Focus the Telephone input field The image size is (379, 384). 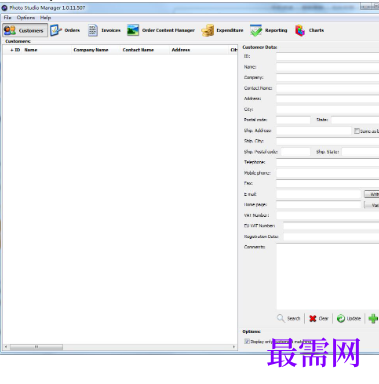point(327,162)
